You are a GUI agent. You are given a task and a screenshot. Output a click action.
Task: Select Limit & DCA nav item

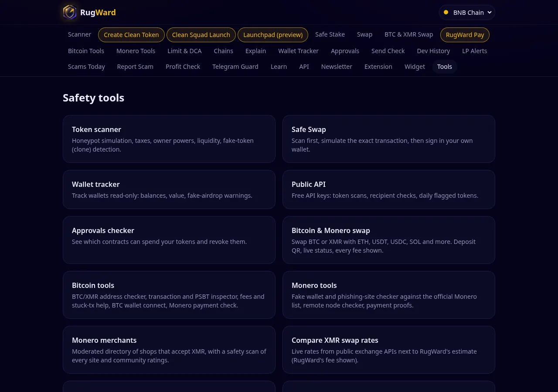coord(184,51)
